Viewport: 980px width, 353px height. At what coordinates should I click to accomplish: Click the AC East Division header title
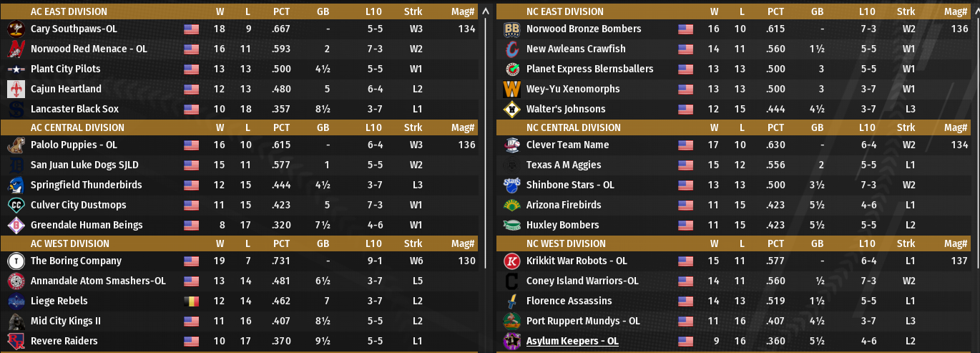[x=69, y=11]
